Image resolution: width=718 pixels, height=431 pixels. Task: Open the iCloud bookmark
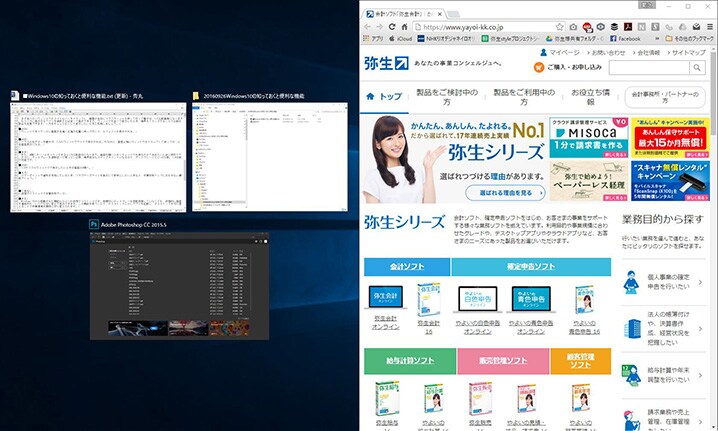401,39
